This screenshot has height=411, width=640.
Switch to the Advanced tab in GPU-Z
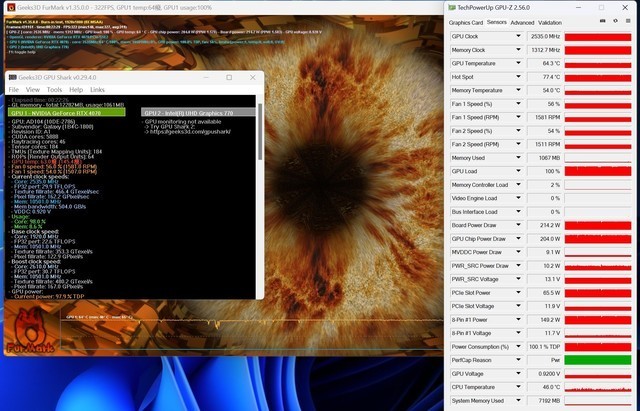point(522,21)
